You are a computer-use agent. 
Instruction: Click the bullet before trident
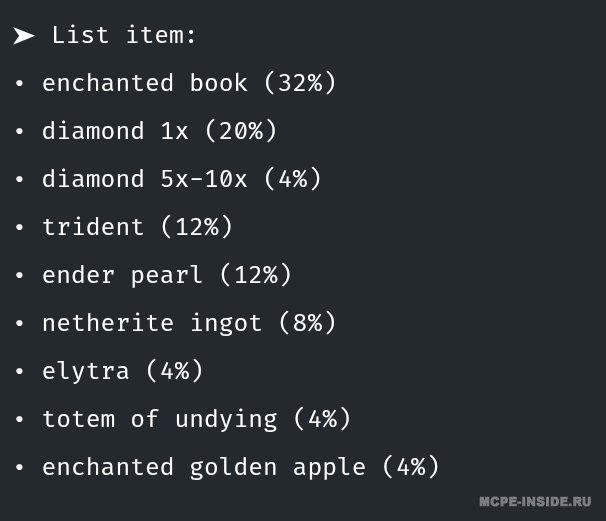(x=19, y=228)
